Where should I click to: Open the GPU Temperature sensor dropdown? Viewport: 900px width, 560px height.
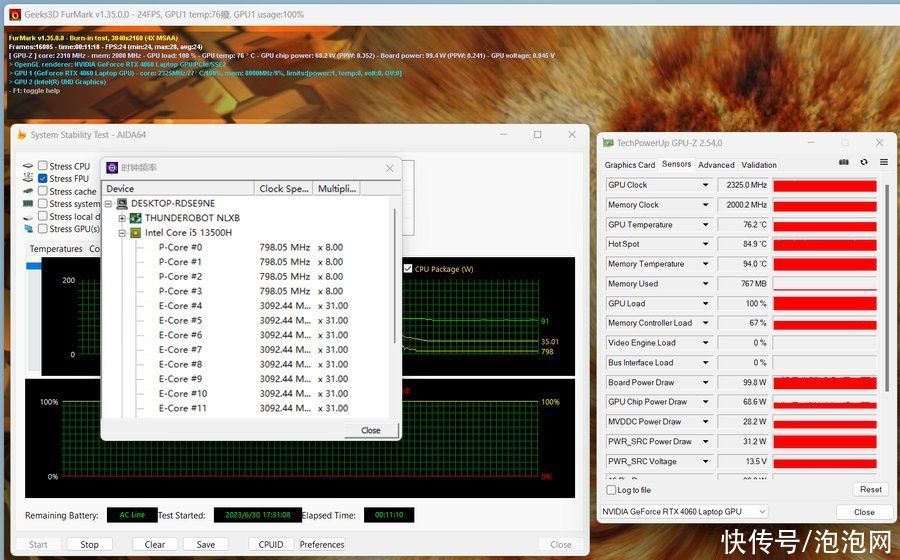click(x=705, y=224)
